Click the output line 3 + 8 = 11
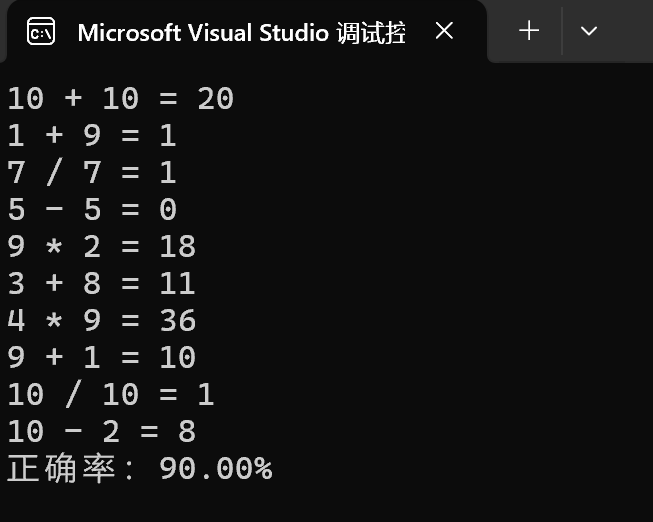Screen dimensions: 653x522 [101, 283]
